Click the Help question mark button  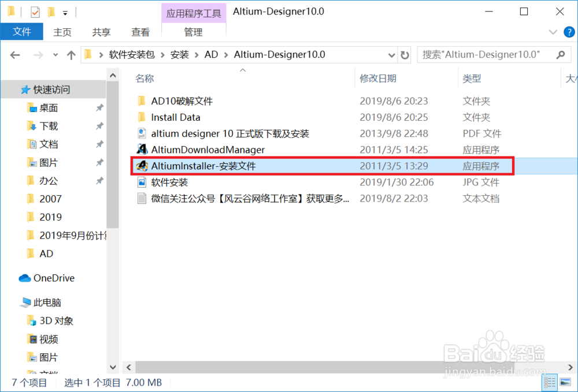(571, 32)
